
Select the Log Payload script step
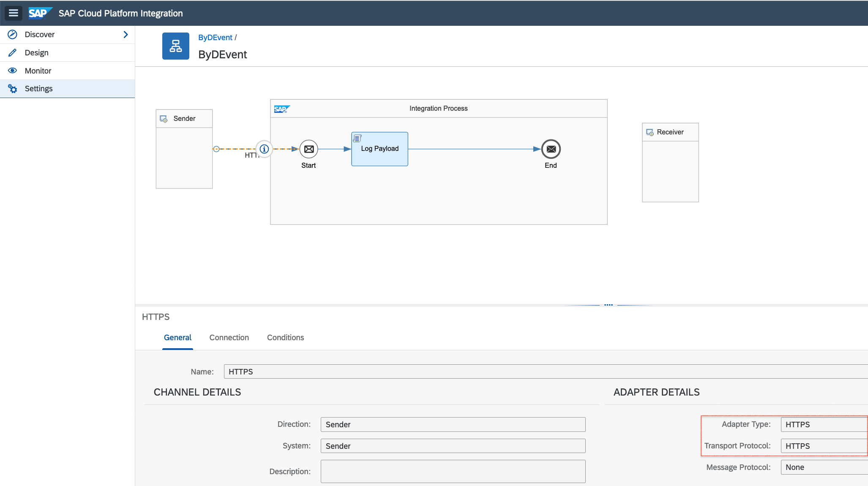pos(379,149)
